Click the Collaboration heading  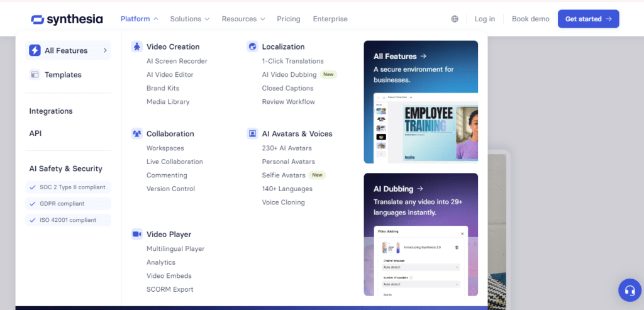(170, 134)
